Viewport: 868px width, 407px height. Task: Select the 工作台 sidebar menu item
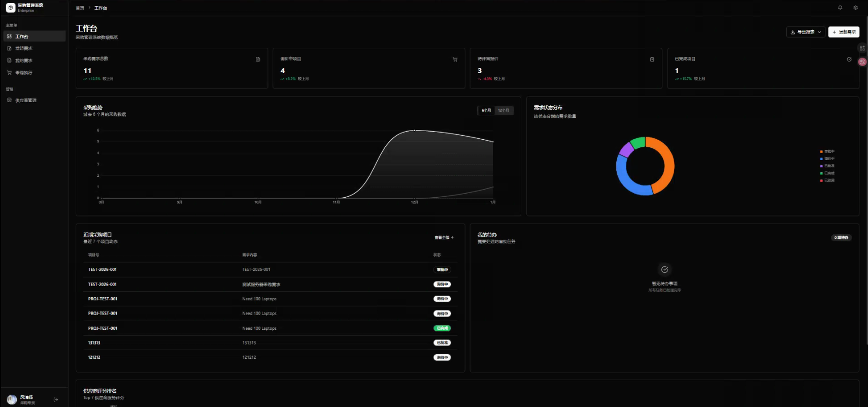[35, 36]
